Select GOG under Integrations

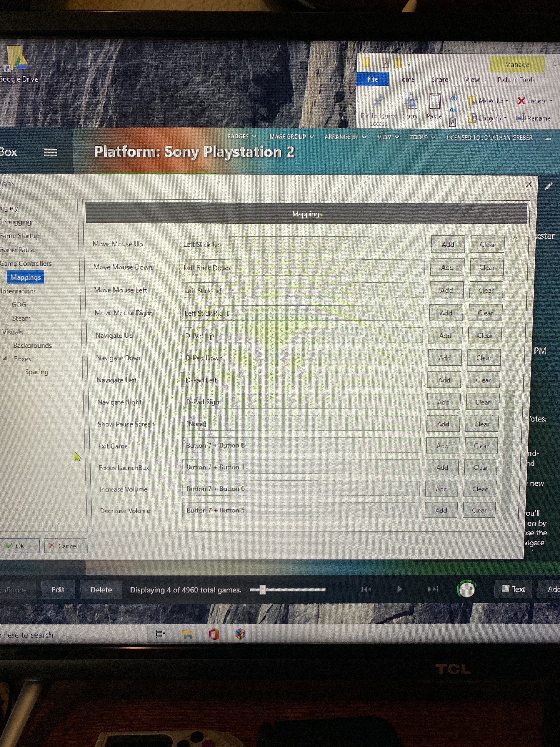click(19, 304)
